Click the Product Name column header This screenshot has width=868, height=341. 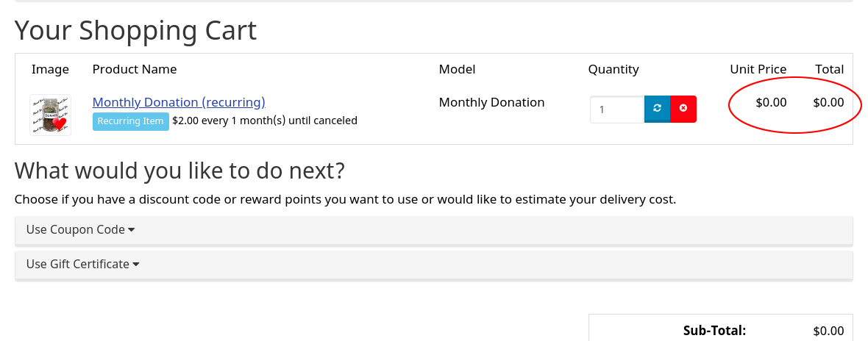(135, 69)
